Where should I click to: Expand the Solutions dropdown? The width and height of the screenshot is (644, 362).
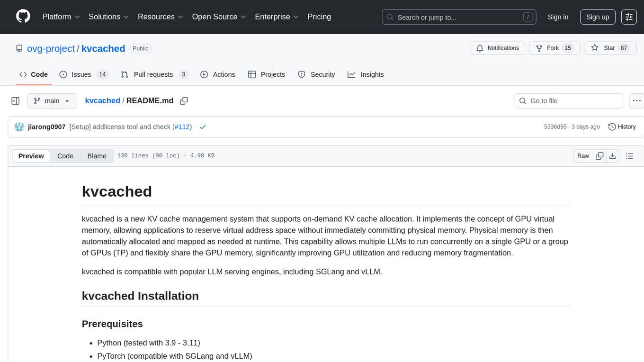[109, 17]
